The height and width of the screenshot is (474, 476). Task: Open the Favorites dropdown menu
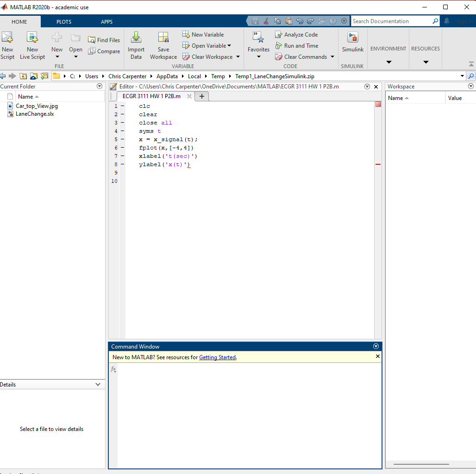[258, 57]
